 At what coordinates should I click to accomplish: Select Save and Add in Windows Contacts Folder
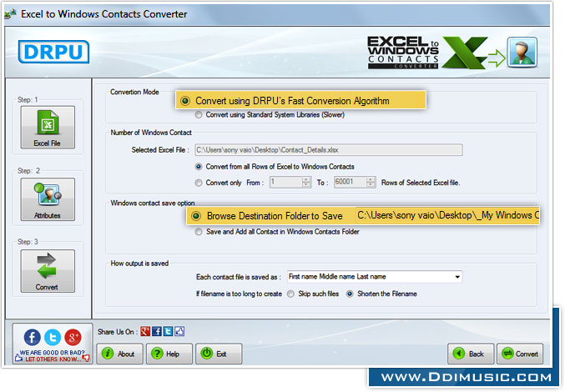(x=199, y=232)
